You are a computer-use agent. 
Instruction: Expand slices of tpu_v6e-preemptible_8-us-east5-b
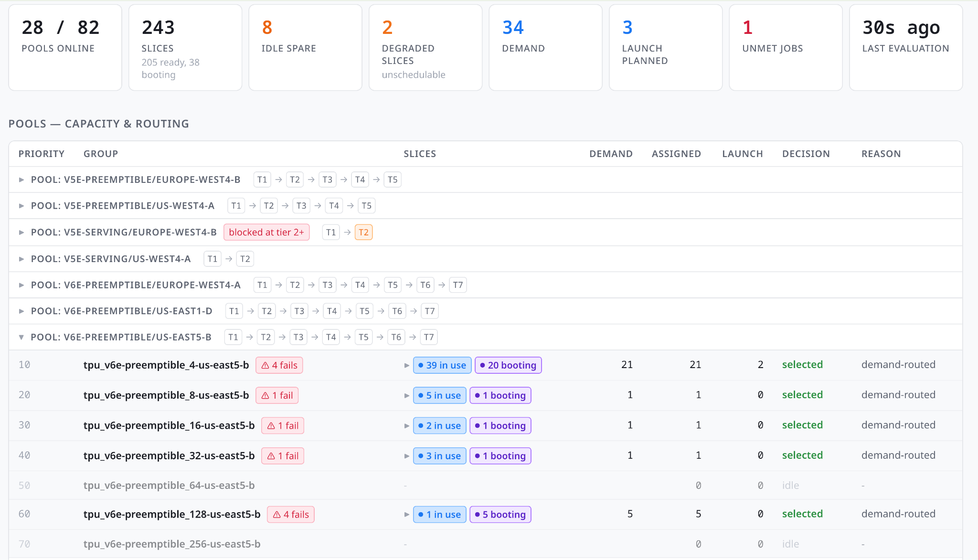407,395
